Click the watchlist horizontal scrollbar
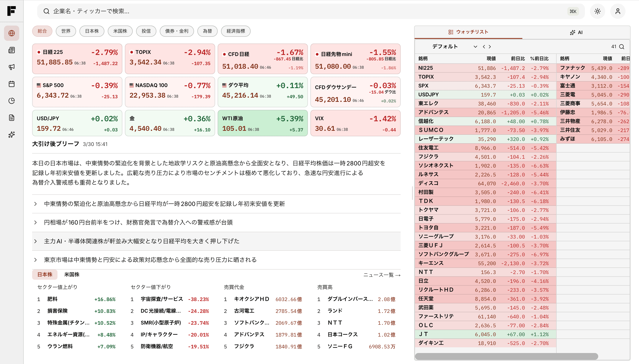The width and height of the screenshot is (639, 364). tap(506, 356)
